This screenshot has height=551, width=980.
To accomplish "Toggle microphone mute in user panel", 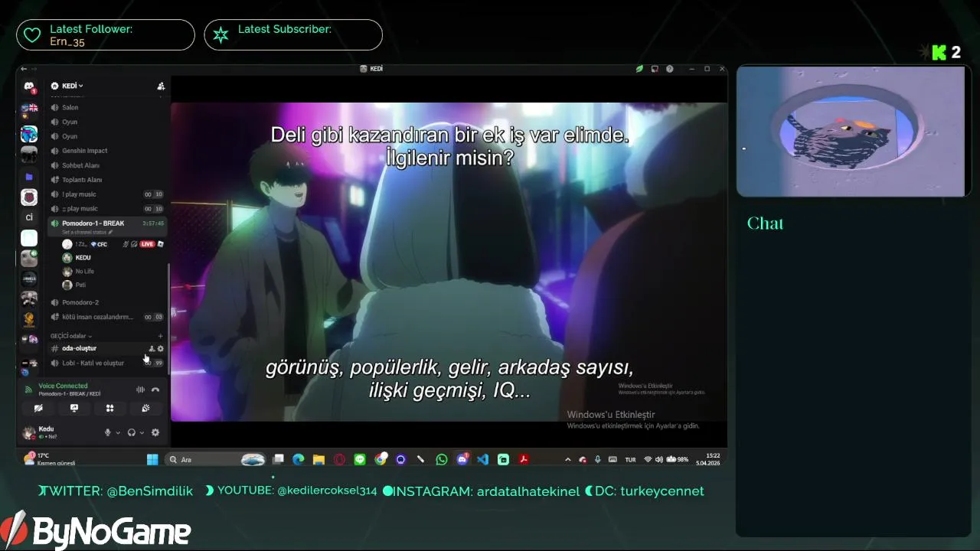I will (x=108, y=432).
